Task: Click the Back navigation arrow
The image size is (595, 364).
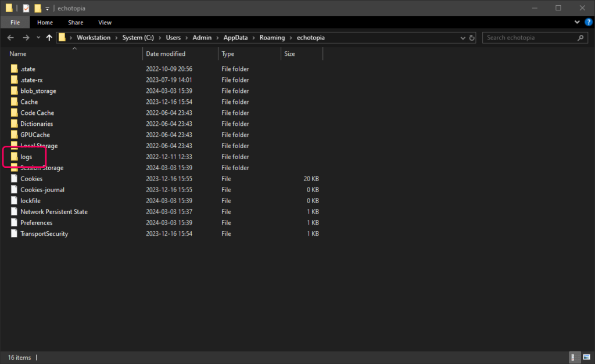Action: point(10,38)
